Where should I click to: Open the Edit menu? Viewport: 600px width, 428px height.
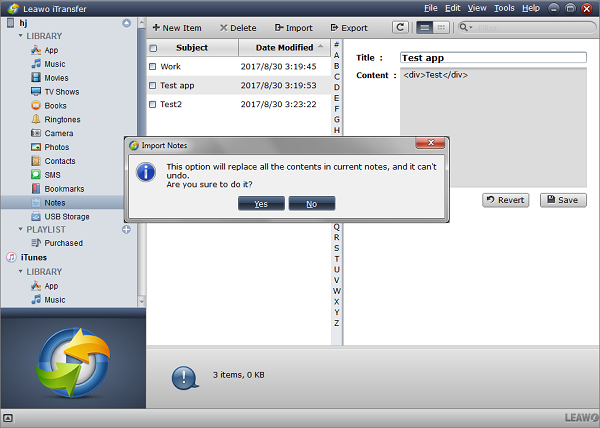coord(453,8)
